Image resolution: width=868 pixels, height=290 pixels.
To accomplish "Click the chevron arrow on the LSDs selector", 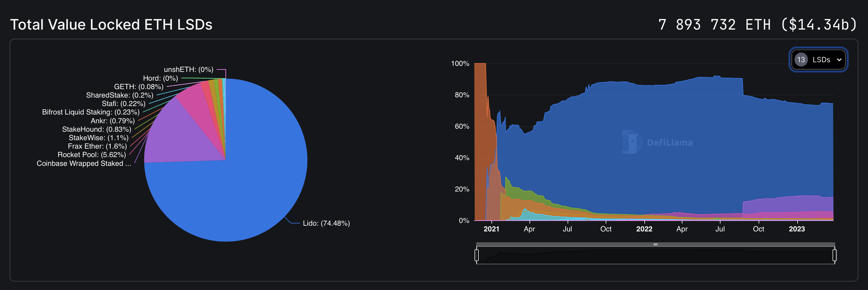I will click(839, 60).
